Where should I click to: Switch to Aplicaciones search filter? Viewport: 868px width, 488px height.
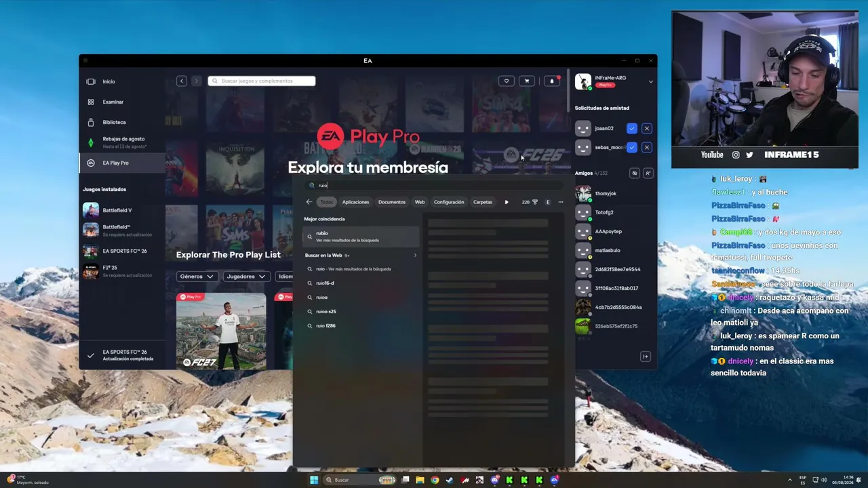355,202
